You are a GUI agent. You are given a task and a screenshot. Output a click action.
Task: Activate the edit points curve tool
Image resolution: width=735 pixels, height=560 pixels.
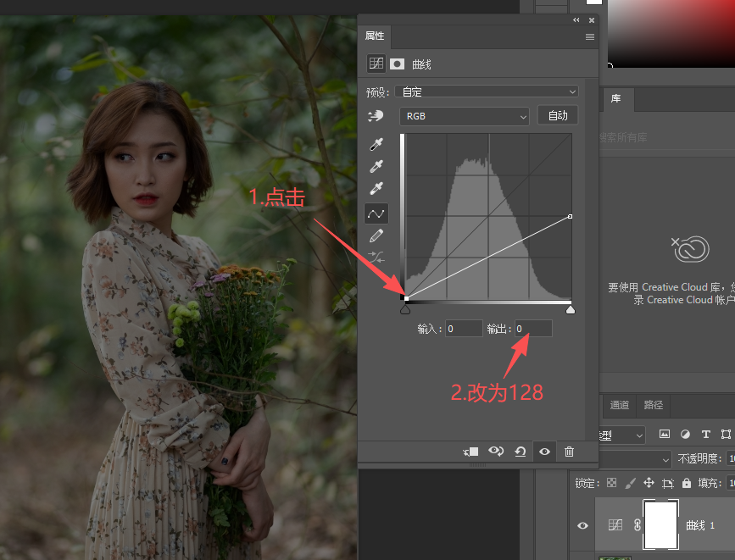pyautogui.click(x=376, y=213)
